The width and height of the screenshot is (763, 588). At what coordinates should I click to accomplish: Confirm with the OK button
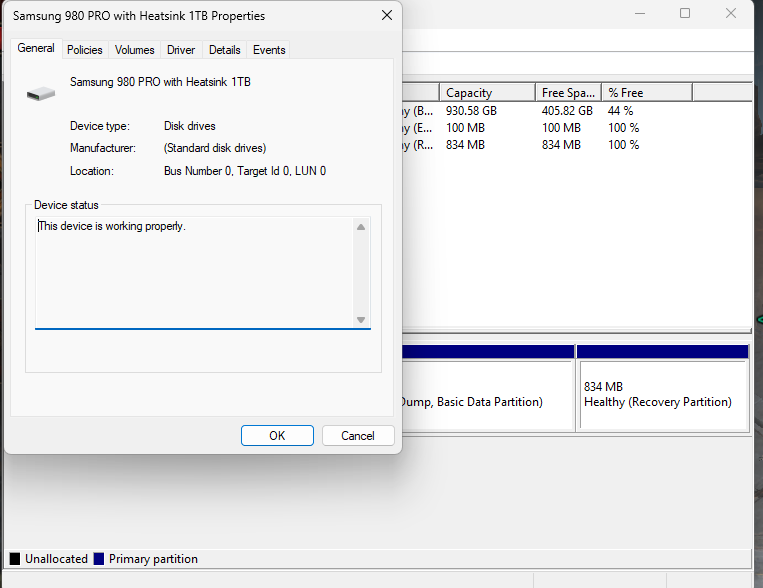click(277, 436)
